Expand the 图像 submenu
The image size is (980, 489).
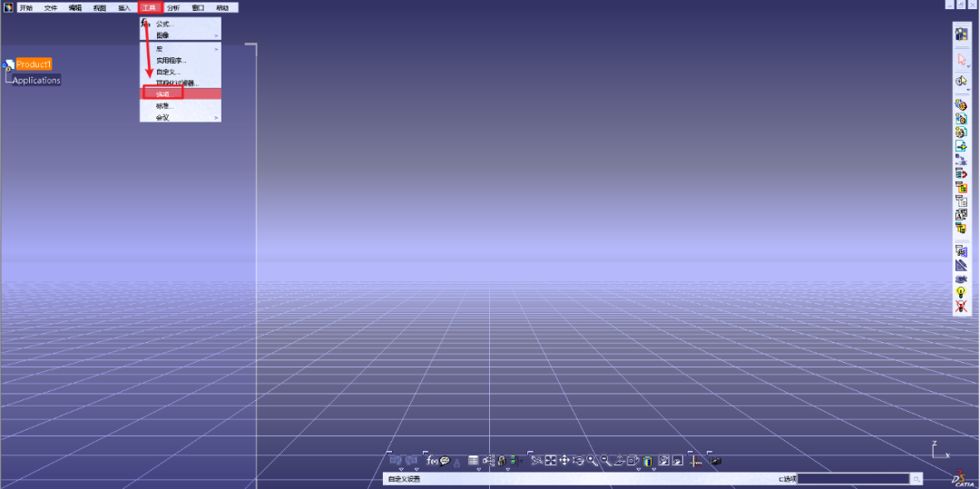coord(180,35)
